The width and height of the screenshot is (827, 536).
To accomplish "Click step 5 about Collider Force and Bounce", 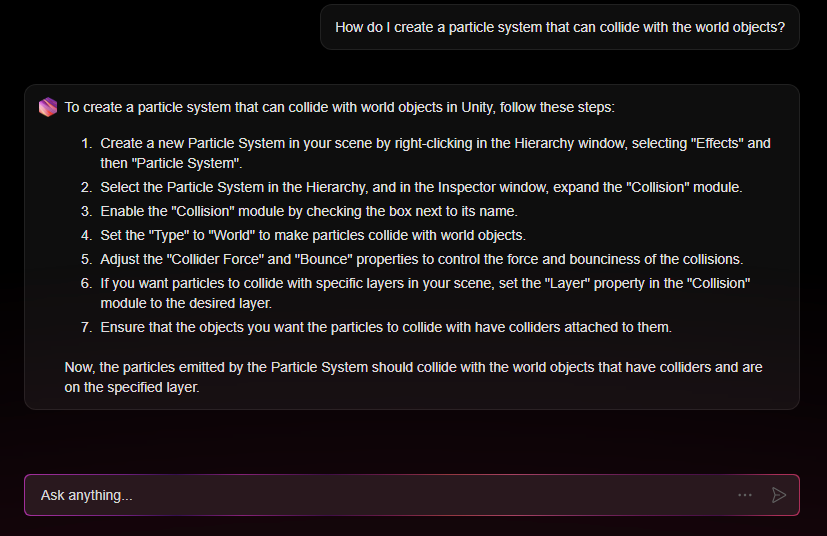I will coord(421,259).
